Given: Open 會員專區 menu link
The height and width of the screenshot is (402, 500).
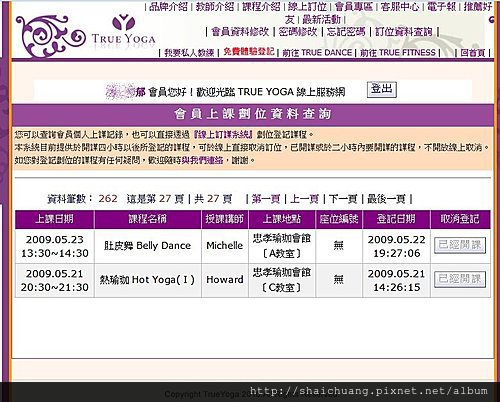Looking at the screenshot, I should [x=354, y=7].
